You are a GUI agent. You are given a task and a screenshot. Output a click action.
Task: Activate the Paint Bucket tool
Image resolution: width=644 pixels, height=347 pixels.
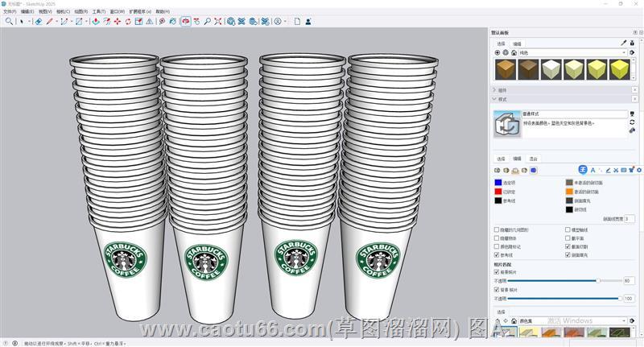pyautogui.click(x=173, y=22)
